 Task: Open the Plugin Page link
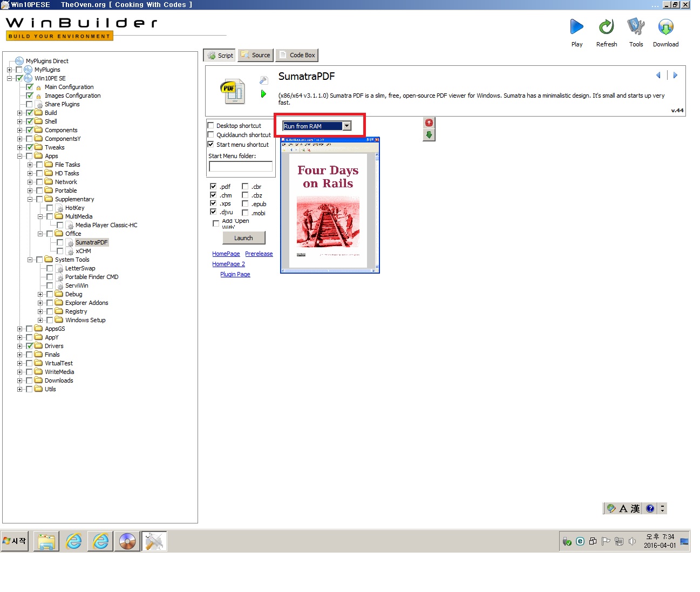click(x=235, y=274)
